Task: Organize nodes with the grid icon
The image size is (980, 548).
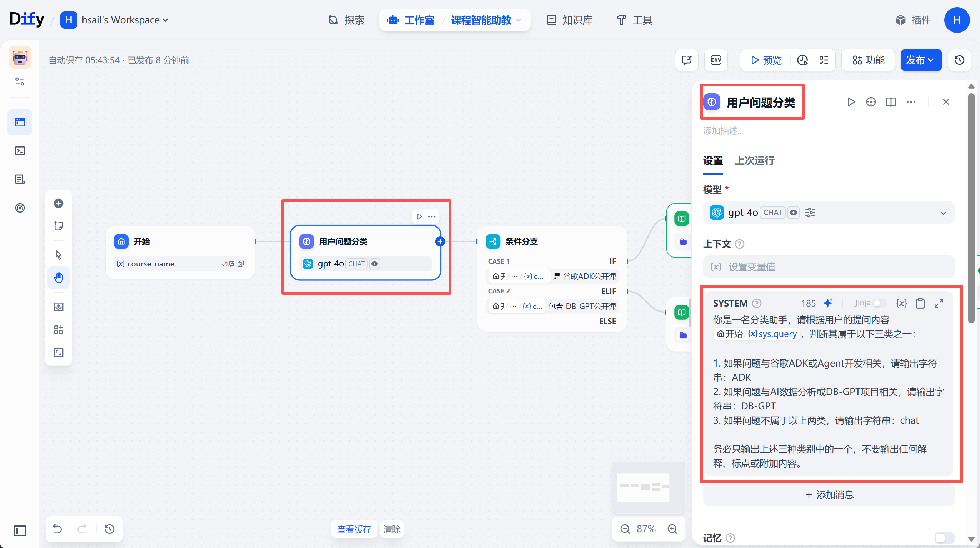Action: pyautogui.click(x=59, y=330)
